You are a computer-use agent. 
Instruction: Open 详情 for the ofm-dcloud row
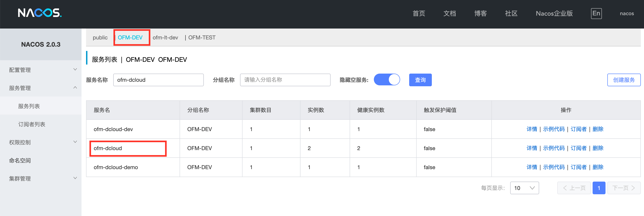532,148
